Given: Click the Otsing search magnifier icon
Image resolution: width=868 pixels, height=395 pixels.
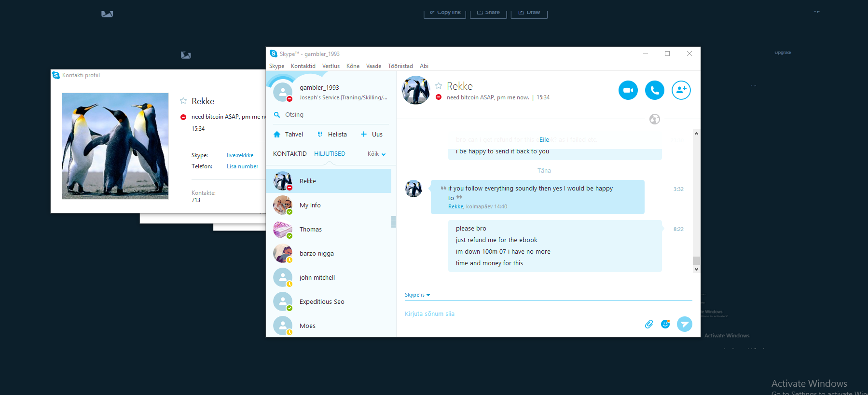Looking at the screenshot, I should 277,115.
